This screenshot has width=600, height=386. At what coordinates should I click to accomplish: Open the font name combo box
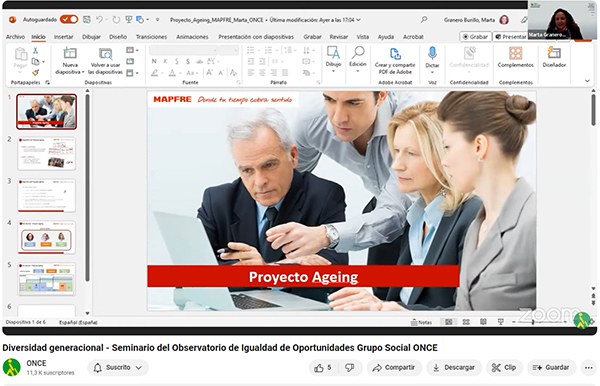click(184, 50)
